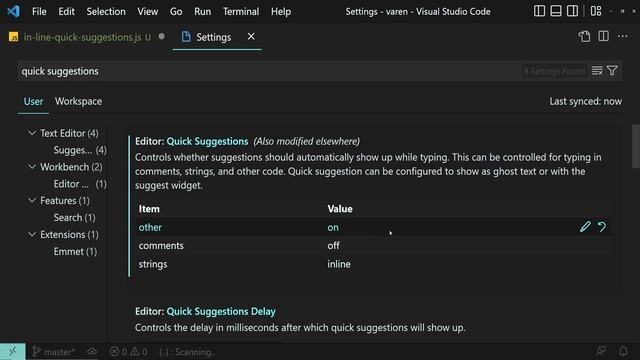Viewport: 640px width, 360px height.
Task: Toggle secondary side bar layout icon
Action: (572, 11)
